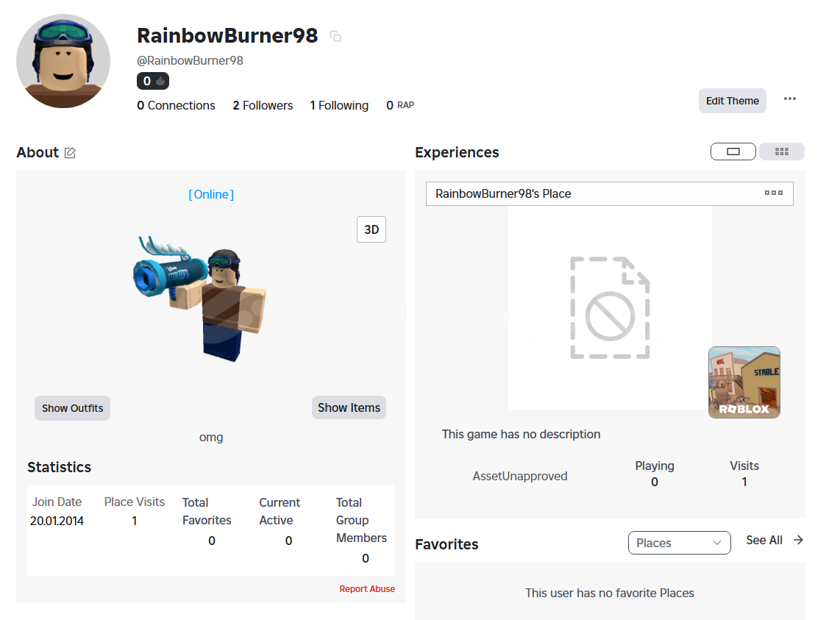Click the profile avatar headshot picture
Image resolution: width=840 pixels, height=620 pixels.
click(63, 61)
